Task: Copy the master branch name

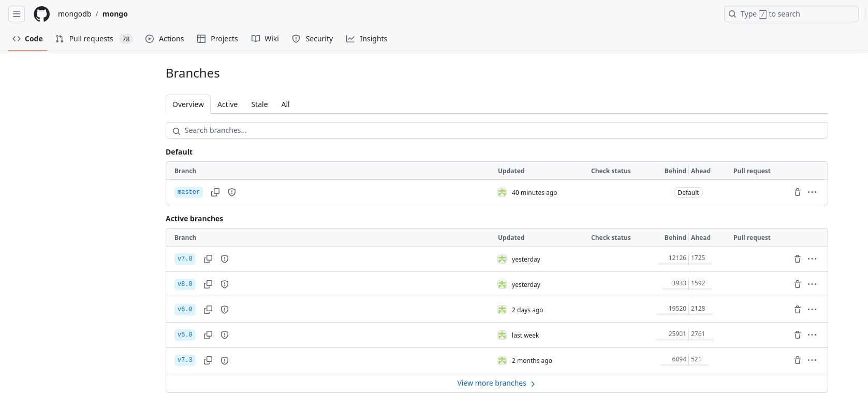Action: click(215, 192)
